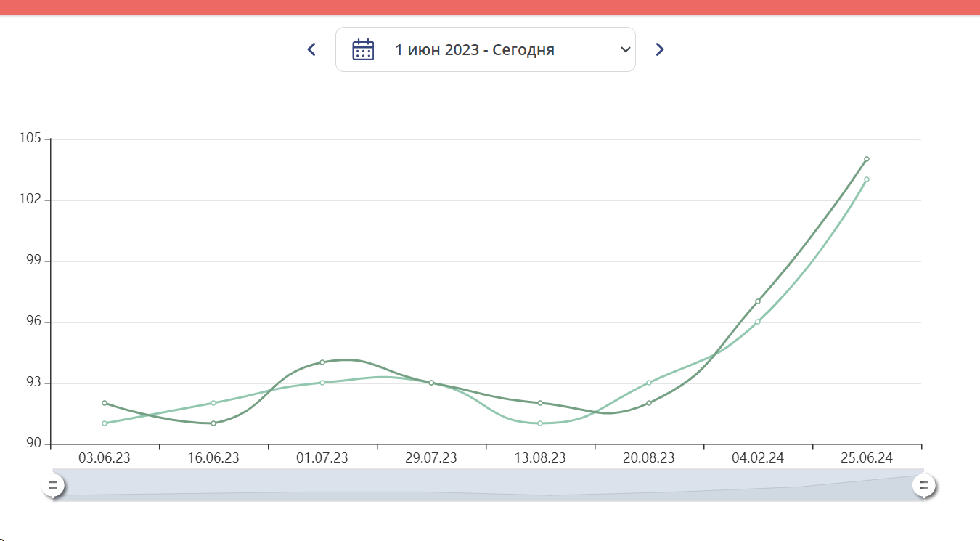
Task: Select light green point at 25.06.24
Action: coord(867,179)
